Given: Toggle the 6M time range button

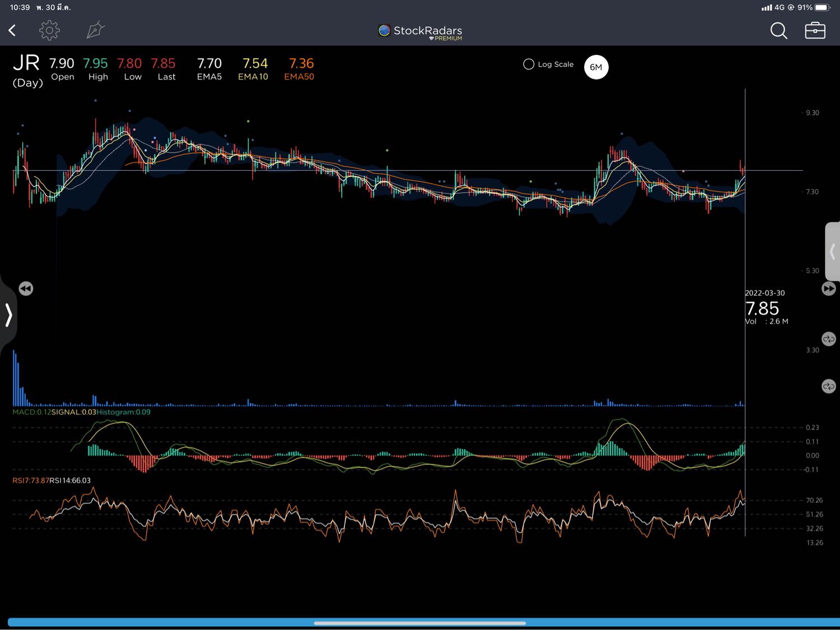Looking at the screenshot, I should pos(596,67).
